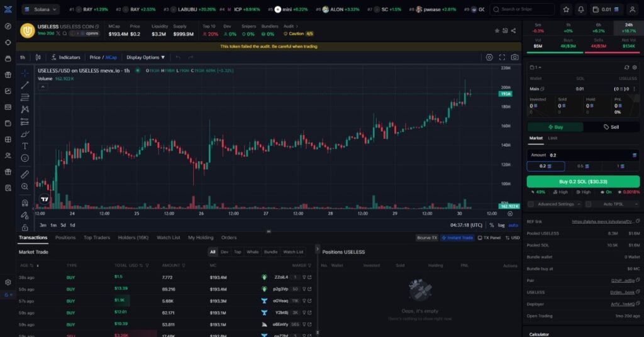Click the Amount input field
Screen dimensions: 644x337
pyautogui.click(x=583, y=155)
